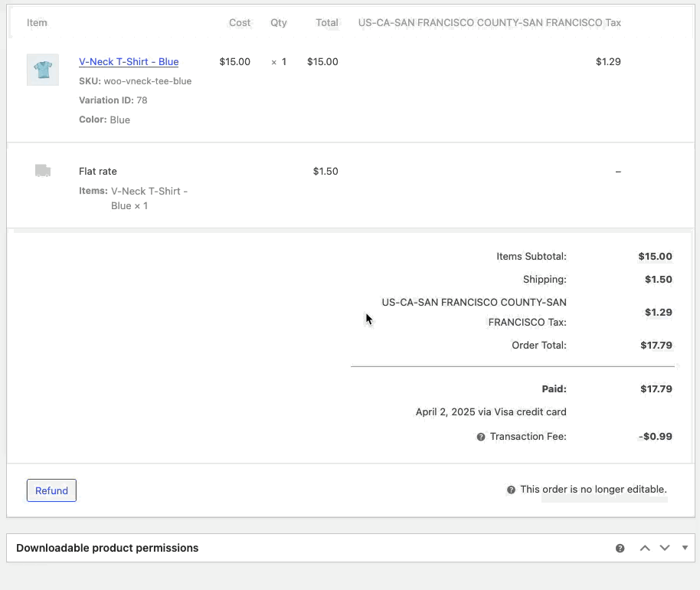Click the V-Neck T-Shirt product thumbnail
700x590 pixels.
[x=43, y=70]
